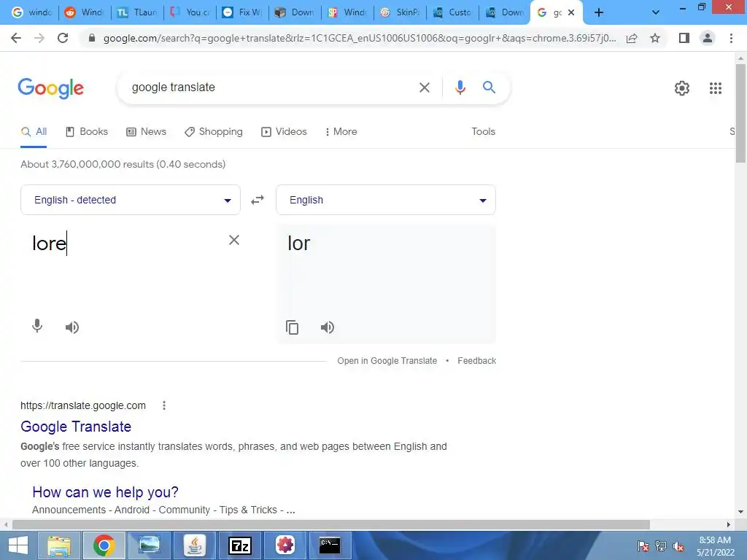Image resolution: width=747 pixels, height=560 pixels.
Task: Click muted volume icon in system tray
Action: coord(678,546)
